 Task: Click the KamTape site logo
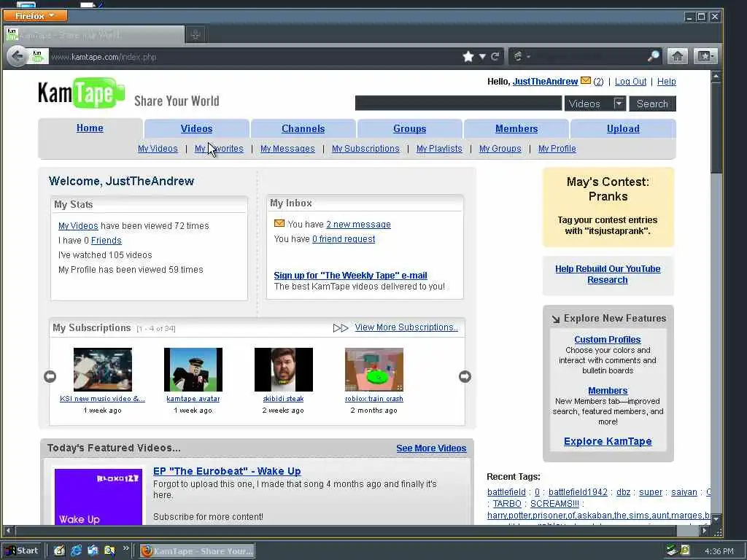tap(82, 93)
